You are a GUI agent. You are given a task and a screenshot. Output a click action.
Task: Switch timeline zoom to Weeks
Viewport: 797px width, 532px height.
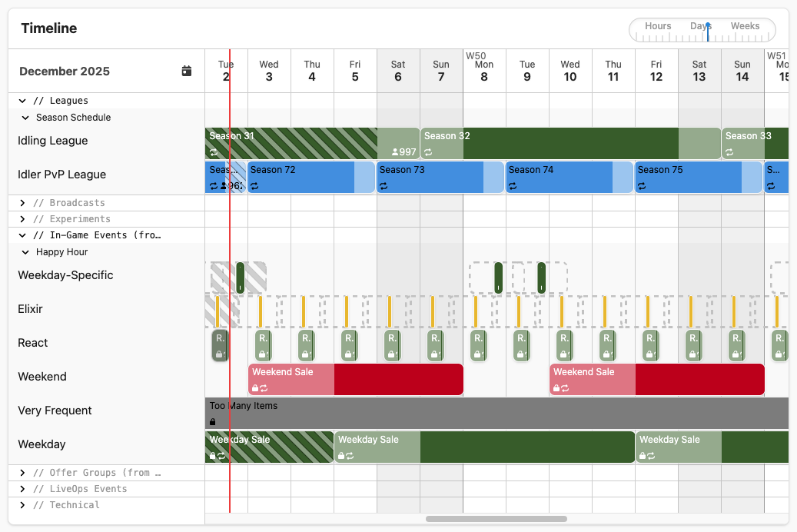point(745,25)
